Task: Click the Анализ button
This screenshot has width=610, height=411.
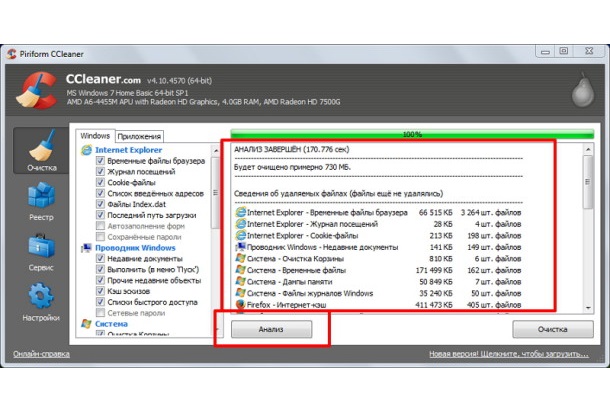Action: coord(272,329)
